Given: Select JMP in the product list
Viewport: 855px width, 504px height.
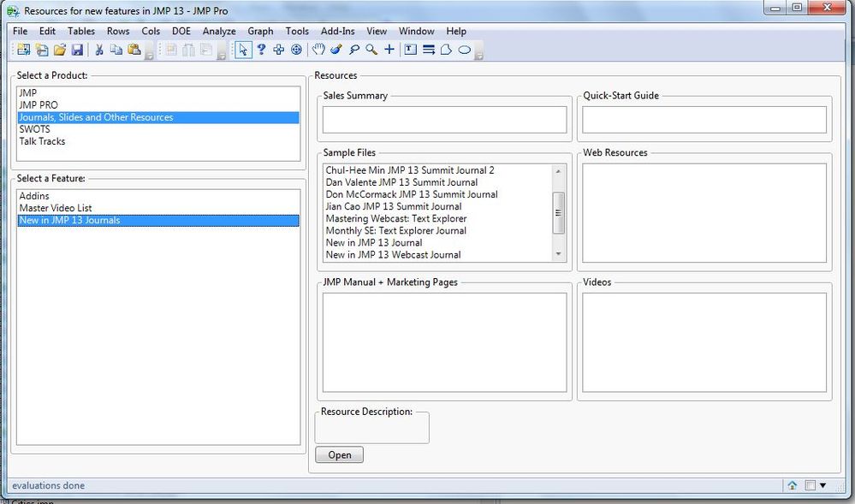Looking at the screenshot, I should pyautogui.click(x=158, y=92).
